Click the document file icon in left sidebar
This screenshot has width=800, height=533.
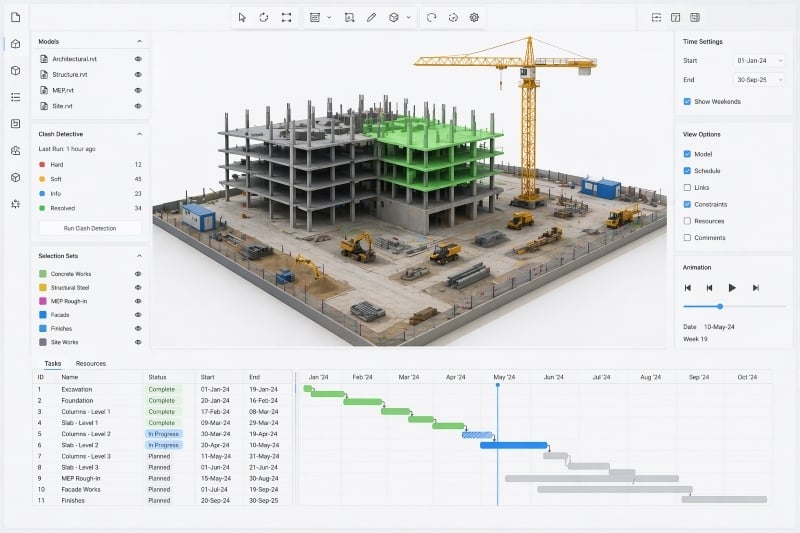16,17
